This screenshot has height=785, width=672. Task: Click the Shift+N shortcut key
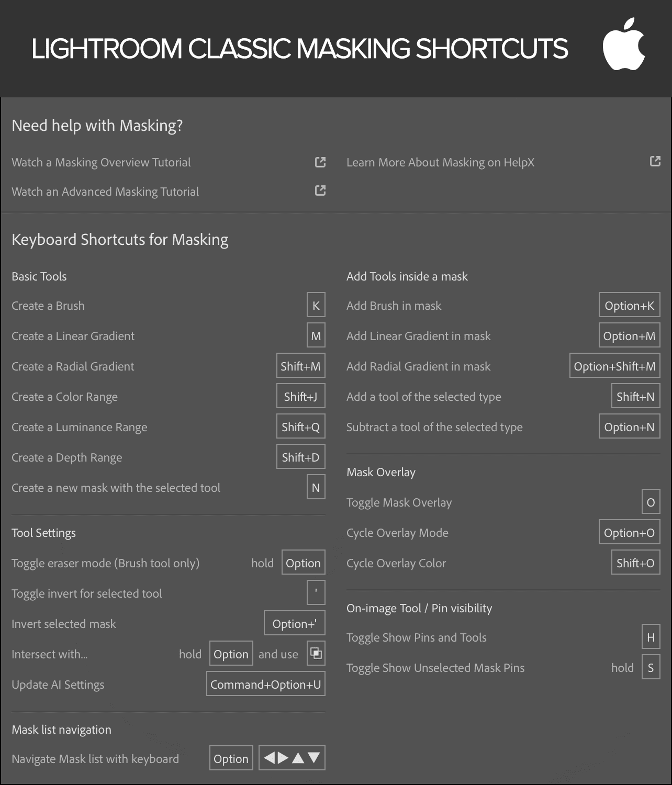click(636, 396)
